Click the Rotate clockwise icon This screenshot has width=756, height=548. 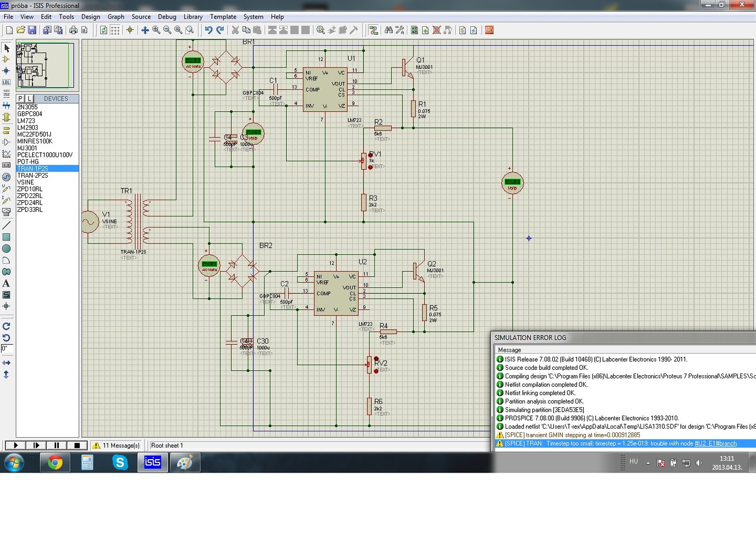(x=6, y=326)
